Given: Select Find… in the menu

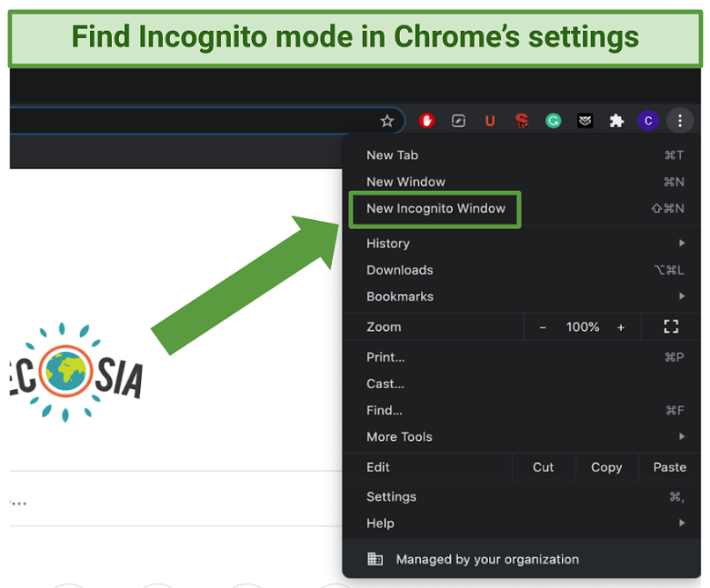Looking at the screenshot, I should 521,410.
